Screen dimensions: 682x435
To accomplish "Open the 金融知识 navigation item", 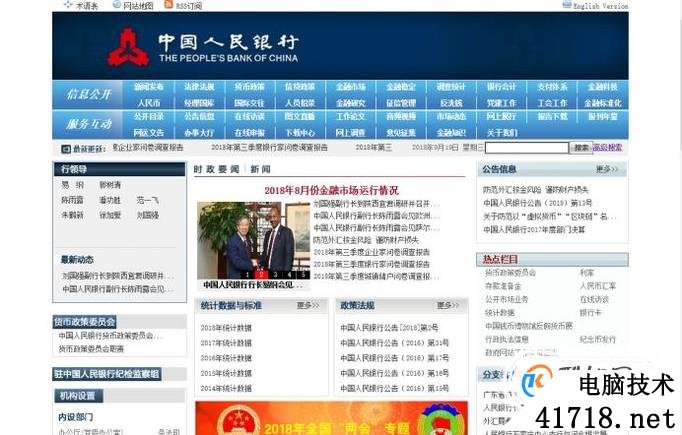I will 451,133.
